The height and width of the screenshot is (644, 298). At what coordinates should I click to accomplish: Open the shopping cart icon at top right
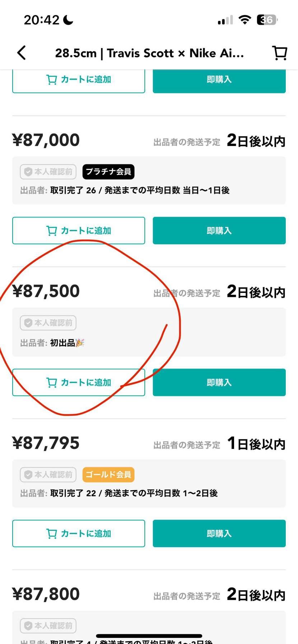click(279, 53)
